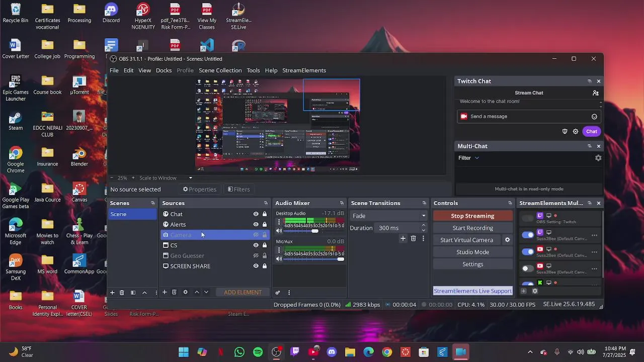Open StreamElements Live Support link
Image resolution: width=644 pixels, height=362 pixels.
472,291
